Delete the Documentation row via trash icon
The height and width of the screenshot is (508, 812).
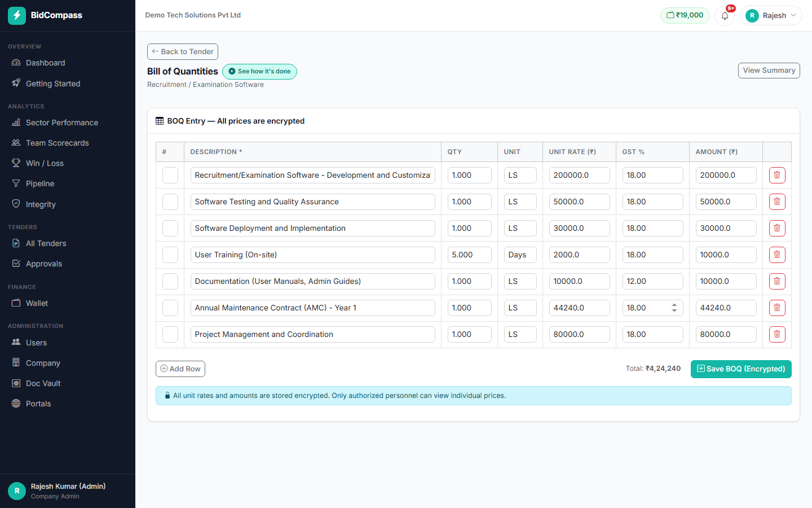777,281
